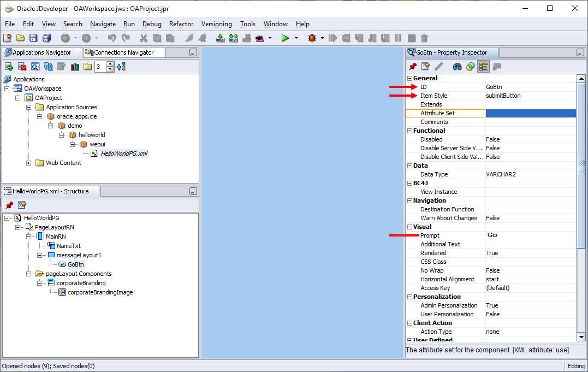The height and width of the screenshot is (372, 588).
Task: Minimize the Applications Navigator panel
Action: (x=193, y=52)
